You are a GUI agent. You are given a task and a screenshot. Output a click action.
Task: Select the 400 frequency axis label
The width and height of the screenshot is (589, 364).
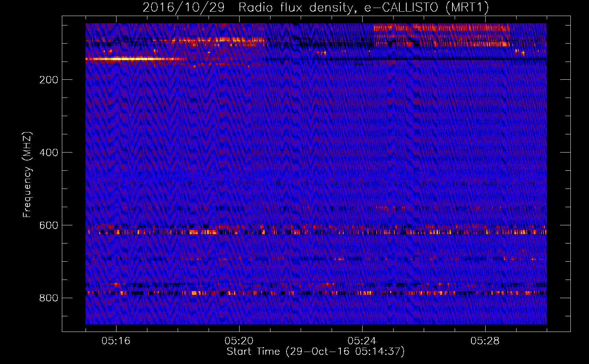pyautogui.click(x=49, y=153)
